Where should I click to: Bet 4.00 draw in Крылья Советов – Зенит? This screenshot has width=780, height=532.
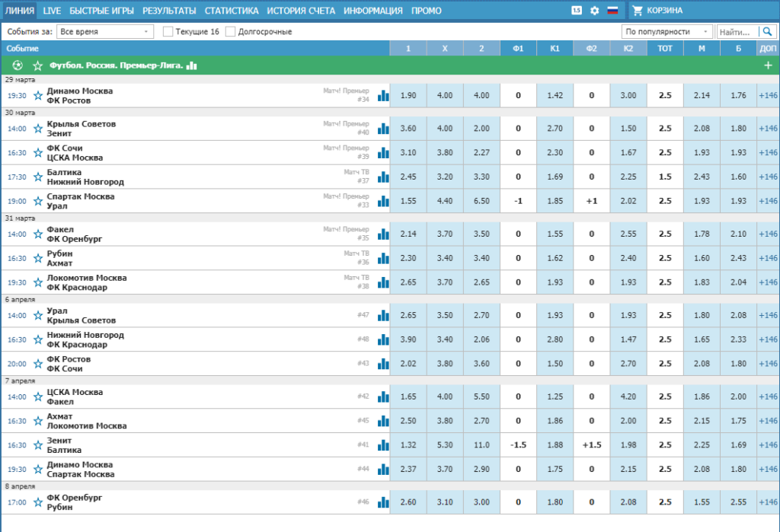click(445, 129)
